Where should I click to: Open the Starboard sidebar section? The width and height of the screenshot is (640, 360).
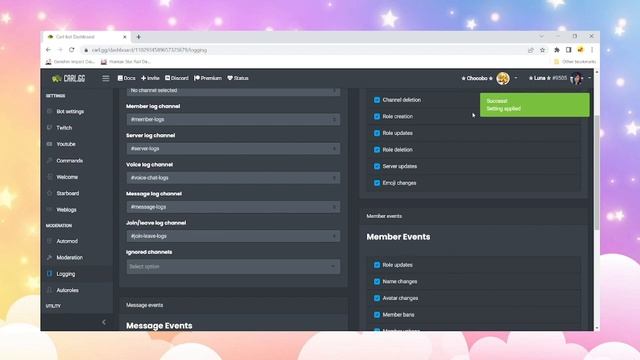[68, 193]
